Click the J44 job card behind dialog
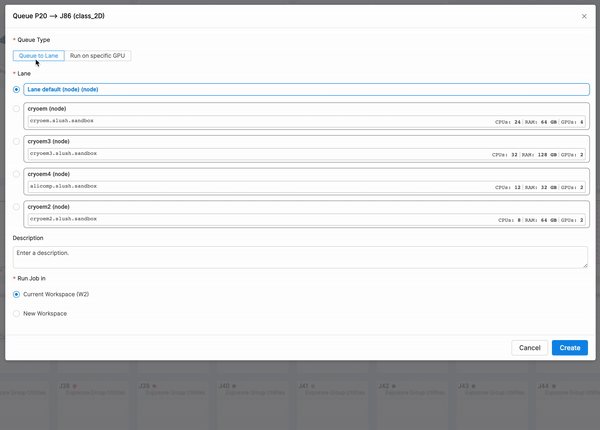This screenshot has width=600, height=430. (568, 405)
